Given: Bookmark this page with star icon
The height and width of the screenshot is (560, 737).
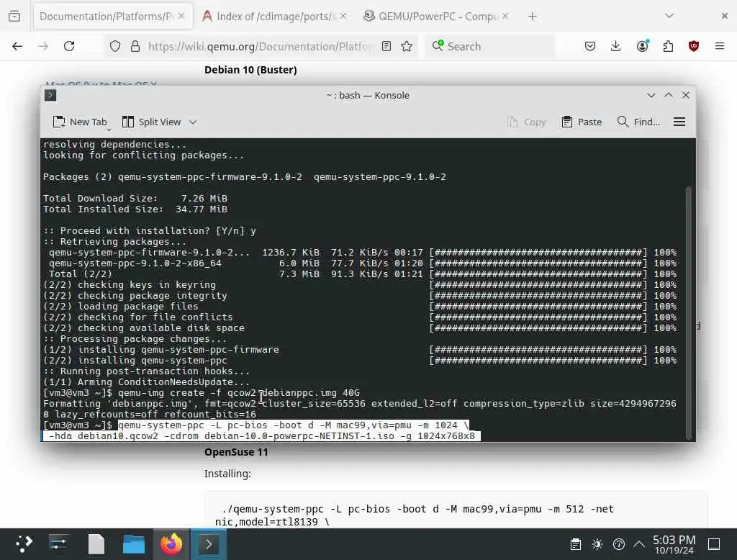Looking at the screenshot, I should tap(407, 46).
